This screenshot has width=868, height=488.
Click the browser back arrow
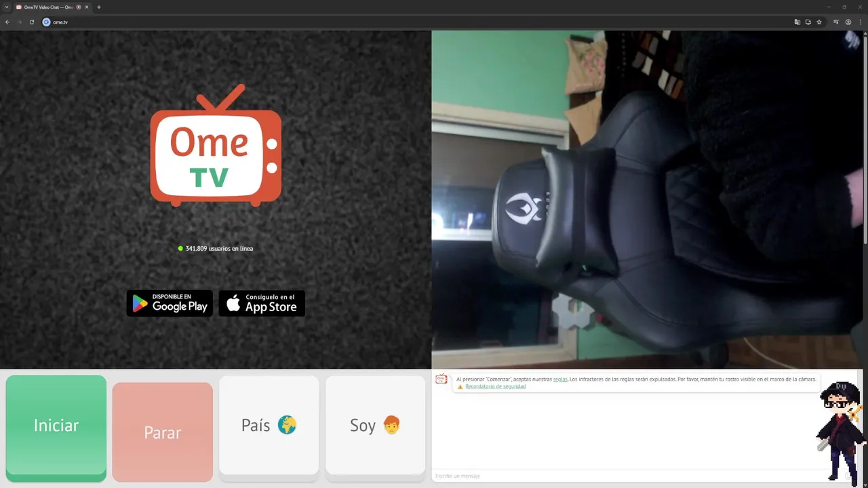tap(7, 22)
